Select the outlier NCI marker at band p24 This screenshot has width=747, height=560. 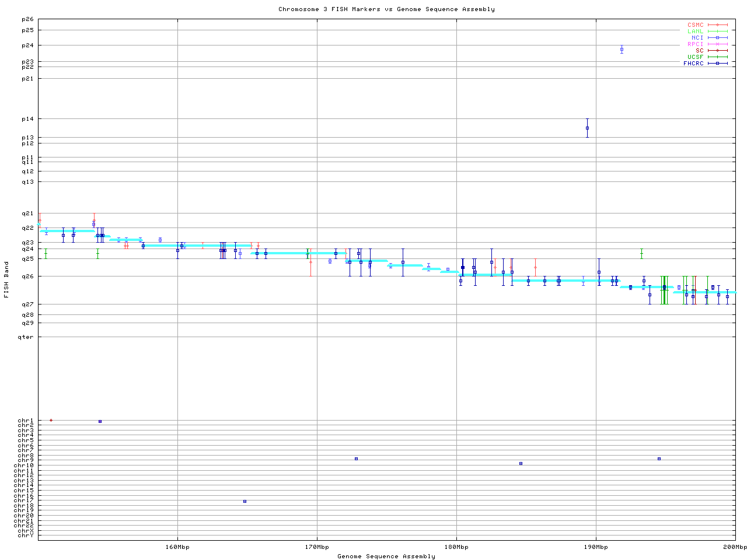[x=622, y=50]
